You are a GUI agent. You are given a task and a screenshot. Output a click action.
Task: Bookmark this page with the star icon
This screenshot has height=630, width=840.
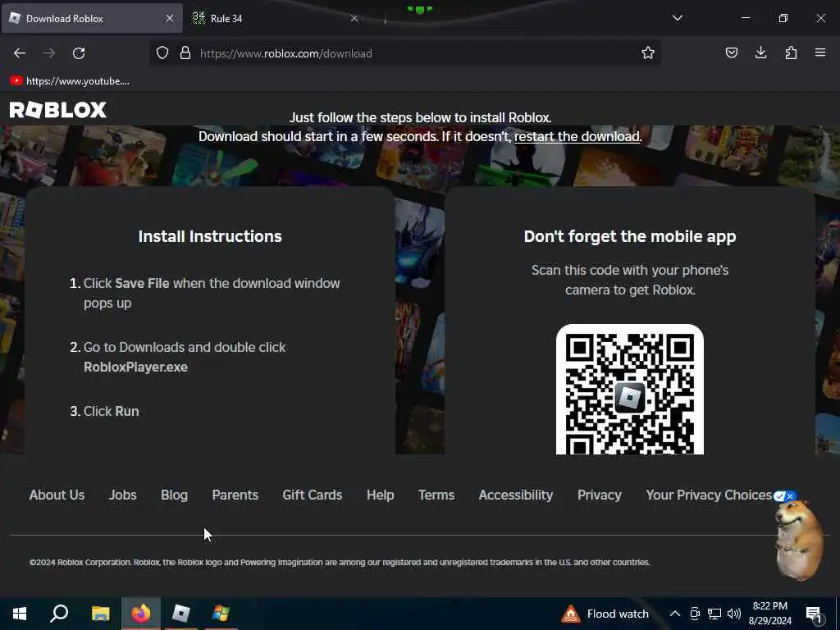[648, 53]
